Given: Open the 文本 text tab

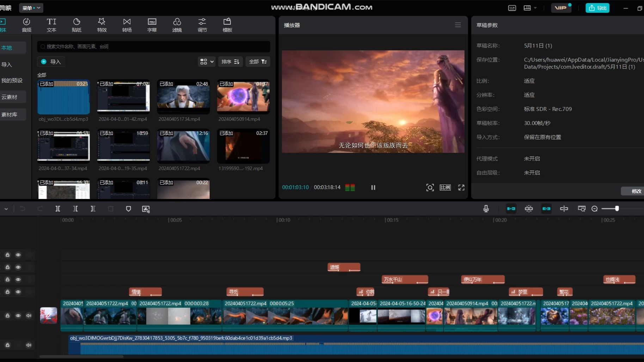Looking at the screenshot, I should (x=51, y=25).
